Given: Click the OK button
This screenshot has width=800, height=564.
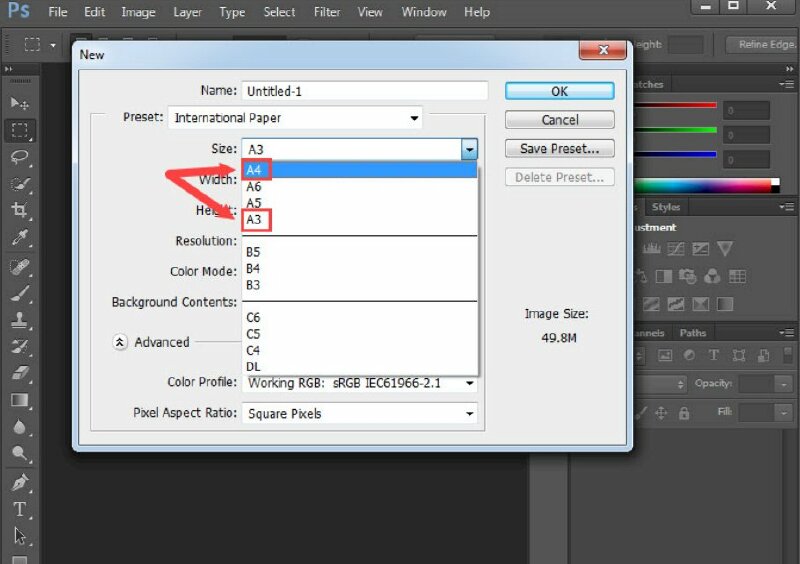Looking at the screenshot, I should (x=559, y=91).
